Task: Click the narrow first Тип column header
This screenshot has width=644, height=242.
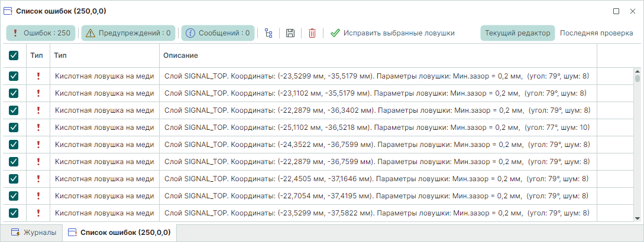Action: click(x=38, y=55)
